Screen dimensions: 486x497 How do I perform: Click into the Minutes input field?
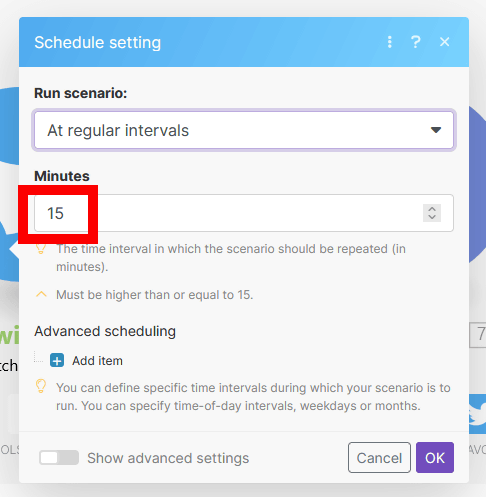[244, 213]
